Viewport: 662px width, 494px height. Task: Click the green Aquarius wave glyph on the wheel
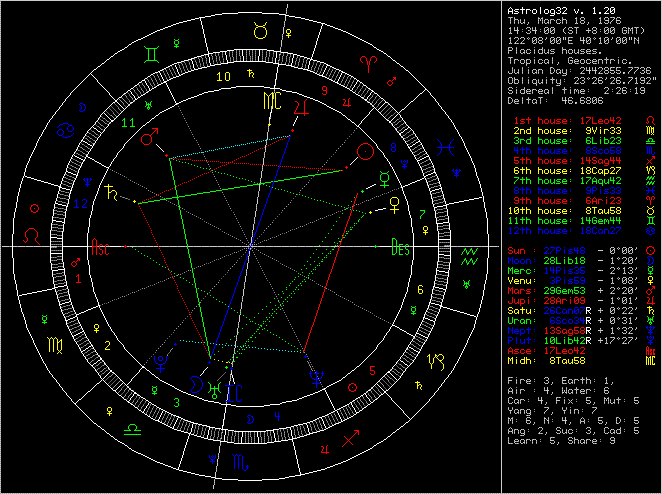(x=469, y=256)
